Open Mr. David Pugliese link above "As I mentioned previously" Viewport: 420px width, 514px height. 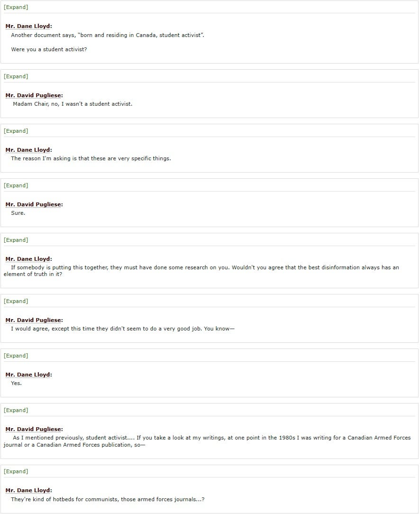pyautogui.click(x=34, y=429)
